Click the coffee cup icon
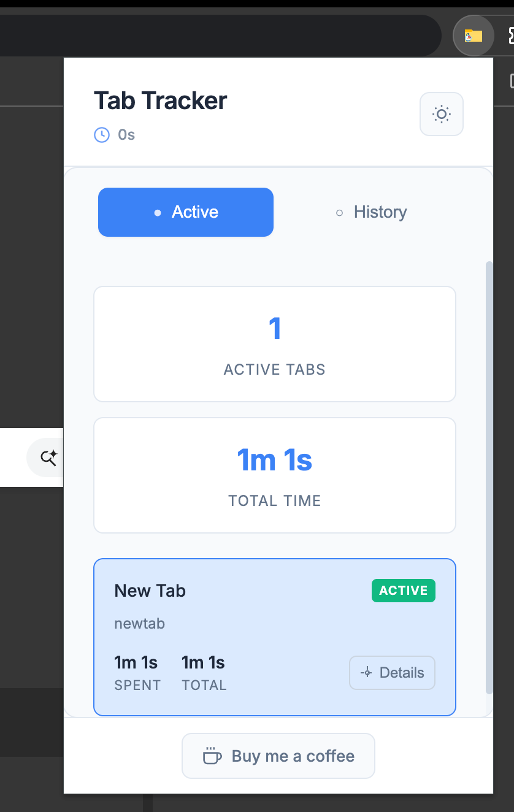514x812 pixels. click(x=212, y=756)
